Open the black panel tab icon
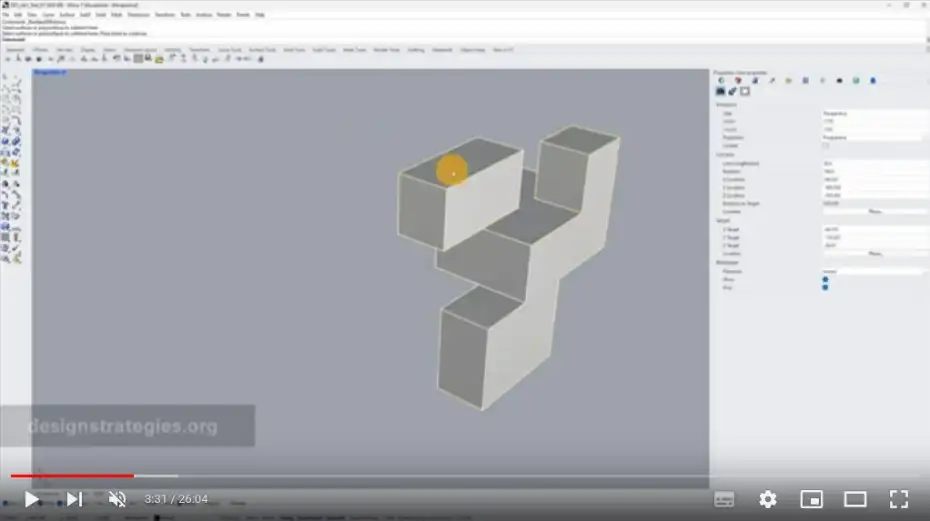The image size is (930, 521). pyautogui.click(x=839, y=81)
